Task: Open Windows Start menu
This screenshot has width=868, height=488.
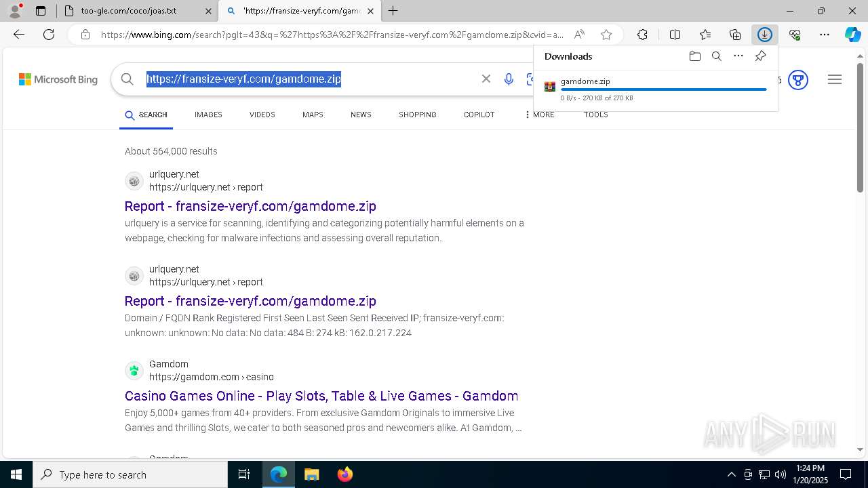Action: point(16,474)
